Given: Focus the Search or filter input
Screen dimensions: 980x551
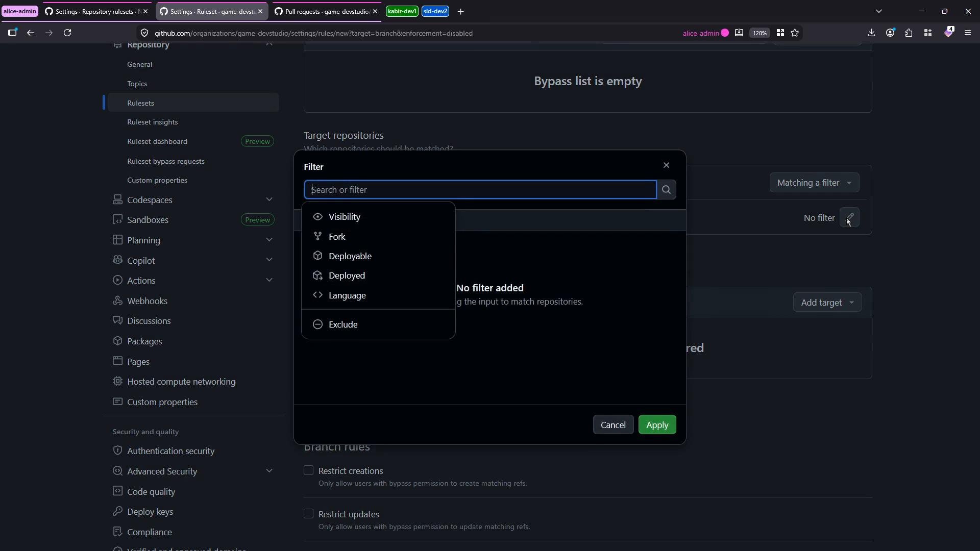Looking at the screenshot, I should tap(480, 190).
